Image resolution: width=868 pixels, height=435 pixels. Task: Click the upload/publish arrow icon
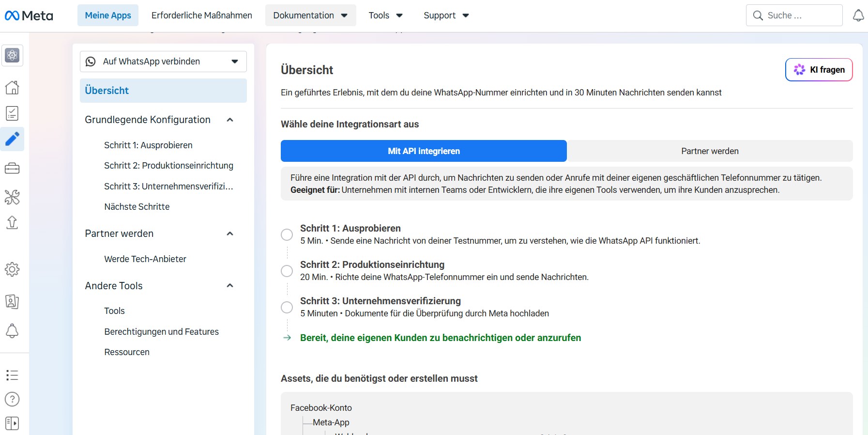tap(12, 222)
